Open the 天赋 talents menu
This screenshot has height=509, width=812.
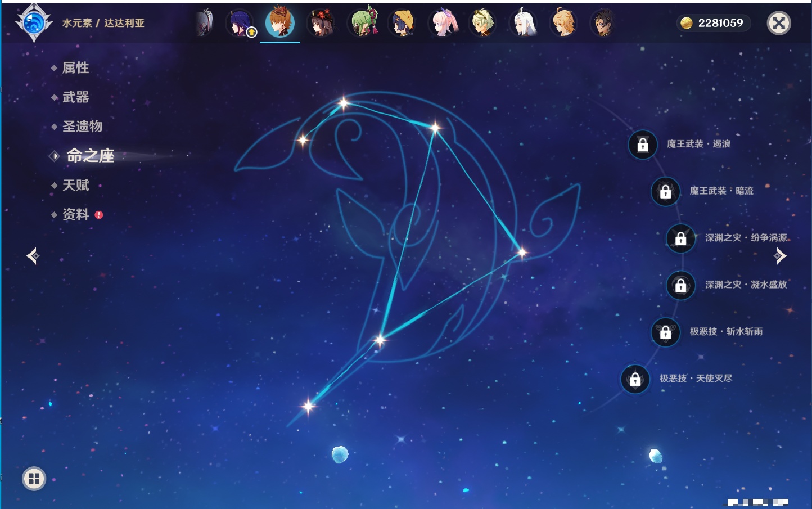[x=75, y=185]
